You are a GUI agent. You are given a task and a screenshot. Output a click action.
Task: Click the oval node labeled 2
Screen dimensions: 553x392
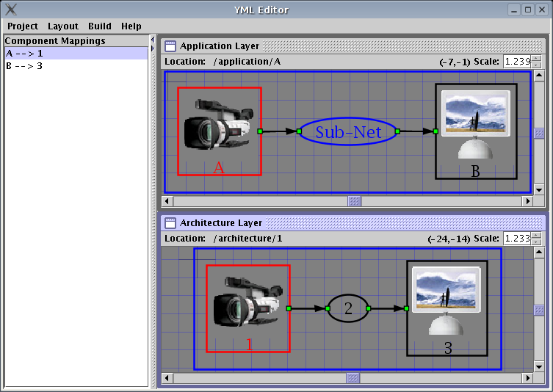click(x=348, y=309)
